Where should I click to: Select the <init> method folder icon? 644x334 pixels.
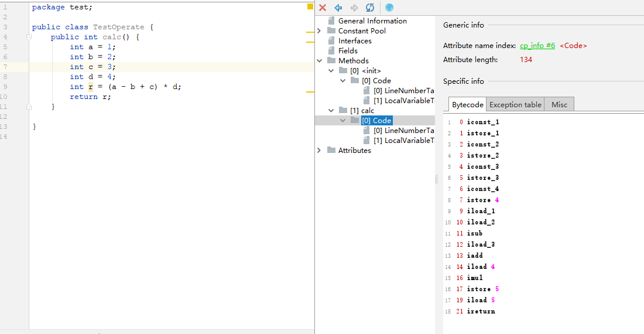click(x=343, y=70)
